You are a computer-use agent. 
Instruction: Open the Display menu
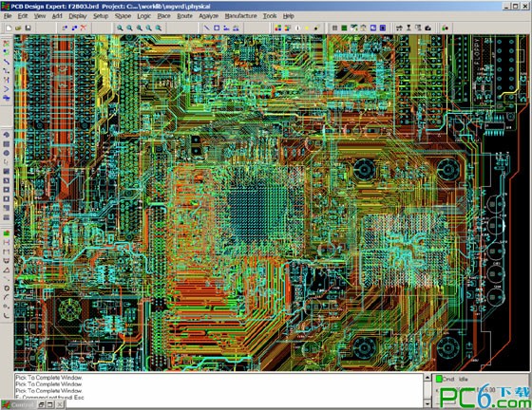78,16
